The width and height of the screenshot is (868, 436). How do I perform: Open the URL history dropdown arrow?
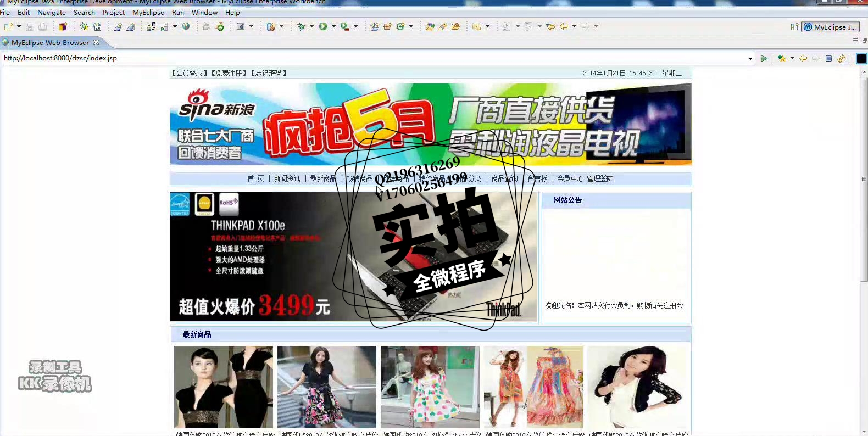click(x=750, y=58)
